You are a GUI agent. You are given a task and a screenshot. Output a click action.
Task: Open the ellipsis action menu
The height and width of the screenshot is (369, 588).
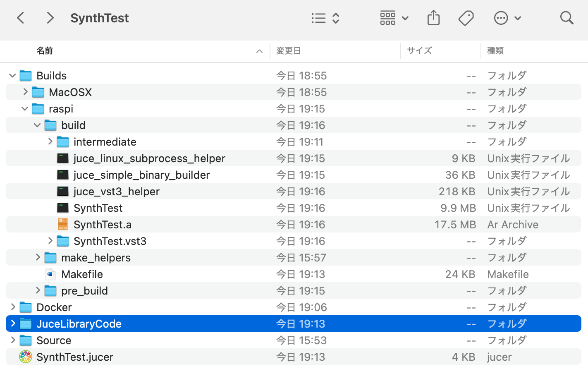click(507, 18)
